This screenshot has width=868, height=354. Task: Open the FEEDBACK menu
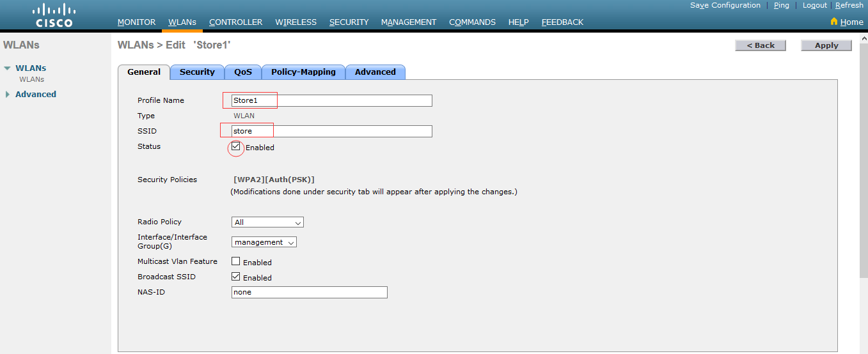coord(562,22)
